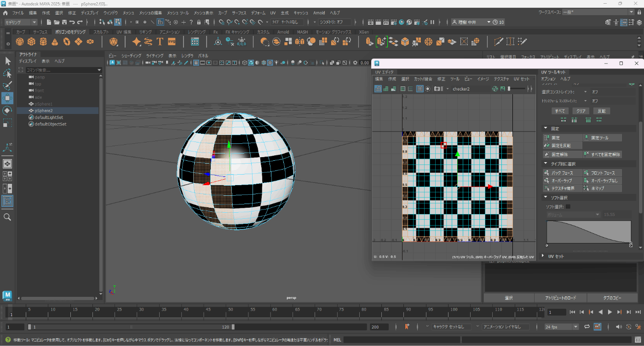644x346 pixels.
Task: Create a polygon plane from the shelf
Action: click(79, 42)
